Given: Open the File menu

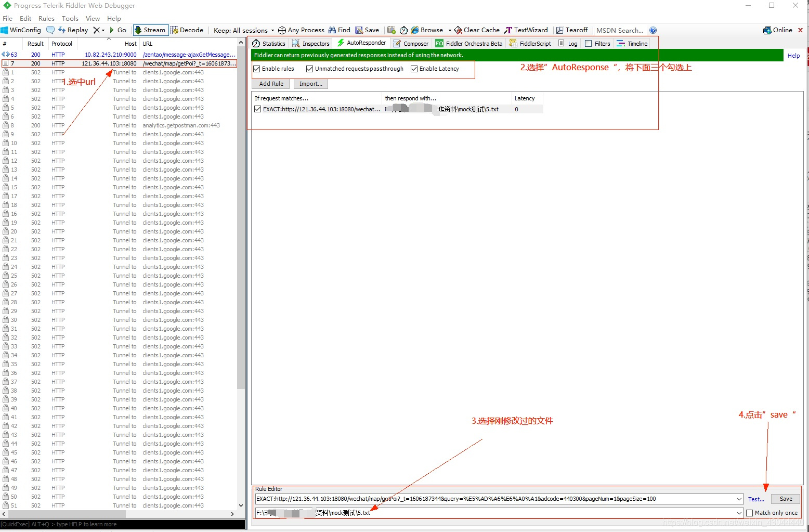Looking at the screenshot, I should click(x=8, y=18).
